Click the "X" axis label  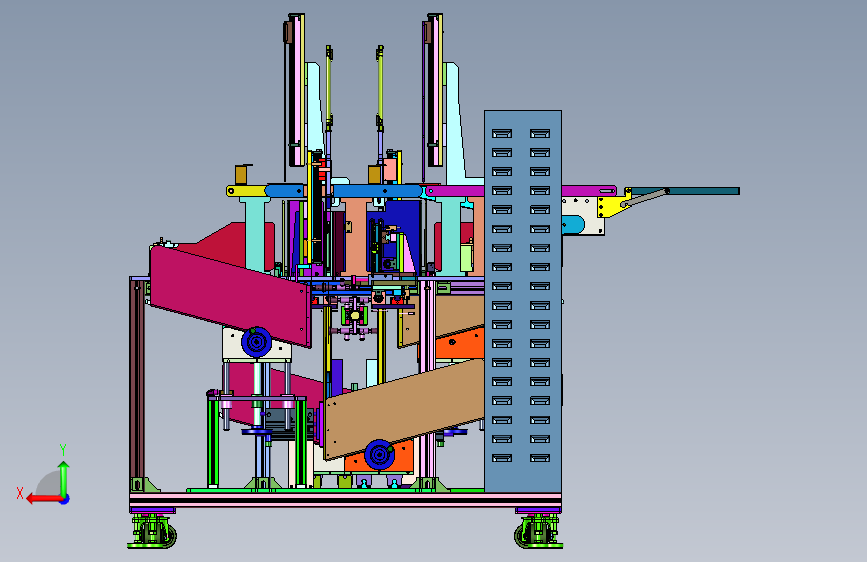20,493
